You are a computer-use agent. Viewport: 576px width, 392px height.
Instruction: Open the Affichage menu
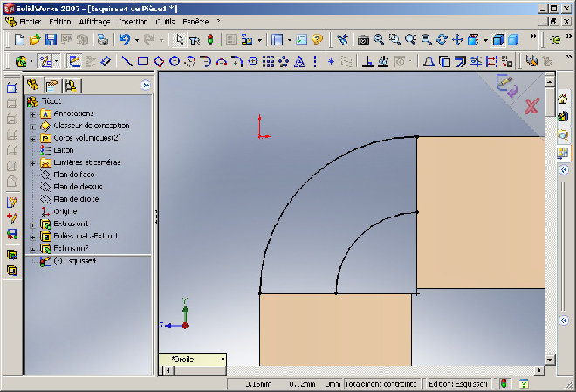coord(94,22)
